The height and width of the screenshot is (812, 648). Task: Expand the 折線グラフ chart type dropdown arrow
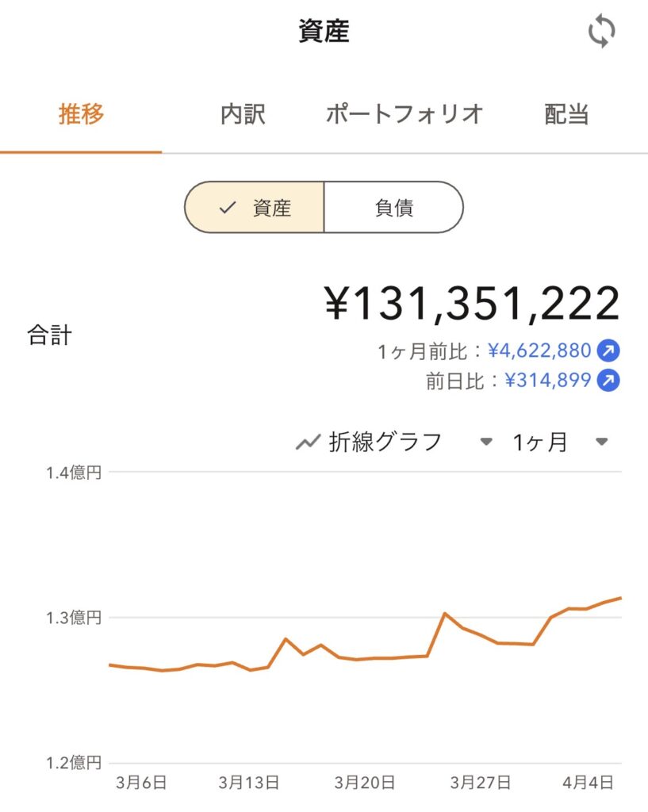click(x=486, y=442)
